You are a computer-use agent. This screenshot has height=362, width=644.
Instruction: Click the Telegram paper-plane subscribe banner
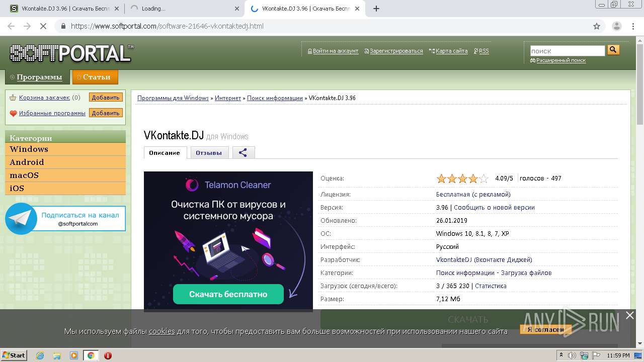[x=65, y=218]
